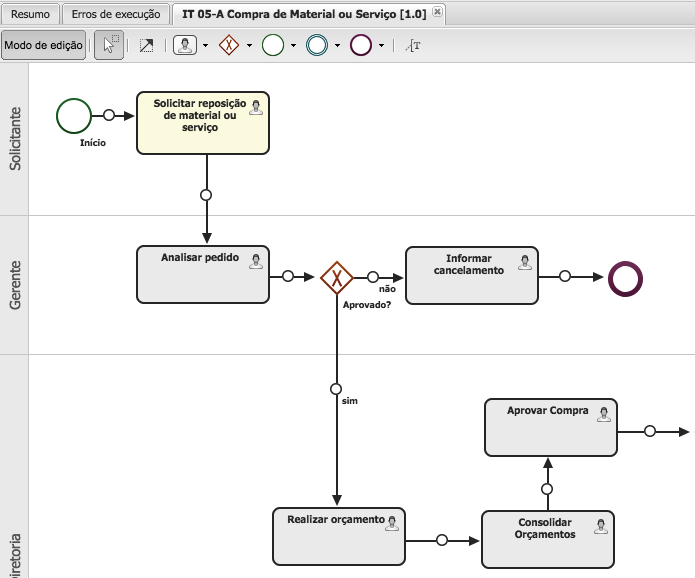Image resolution: width=695 pixels, height=578 pixels.
Task: Select the Informar cancelamento task box
Action: (x=472, y=275)
